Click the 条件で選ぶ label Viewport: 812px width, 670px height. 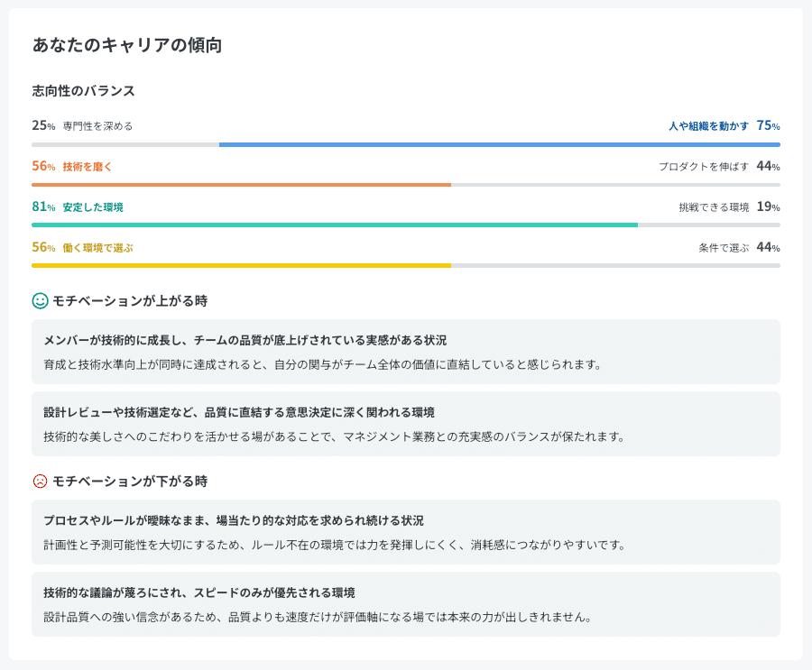(724, 248)
